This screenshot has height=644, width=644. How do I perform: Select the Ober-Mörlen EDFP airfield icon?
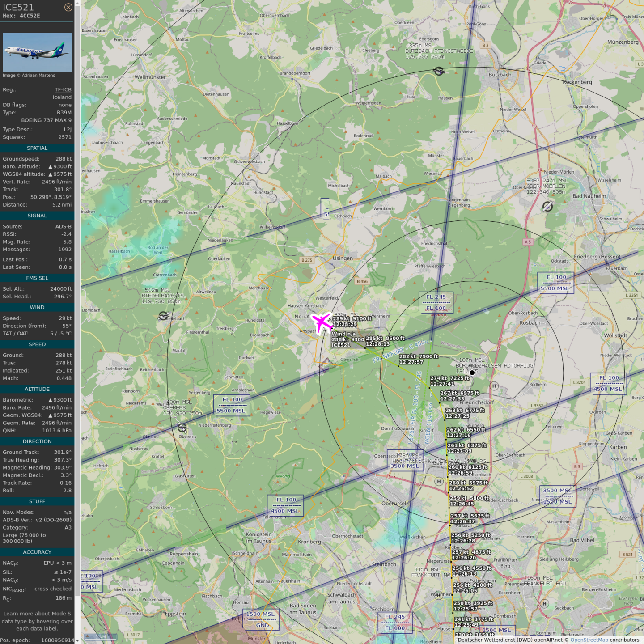[x=547, y=206]
